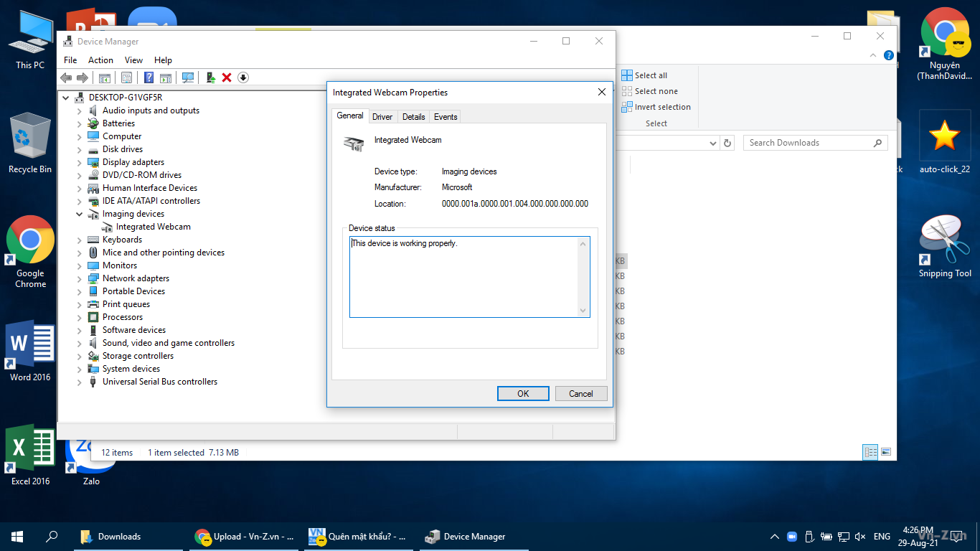This screenshot has width=980, height=551.
Task: Click Cancel in Integrated Webcam Properties
Action: [x=581, y=393]
